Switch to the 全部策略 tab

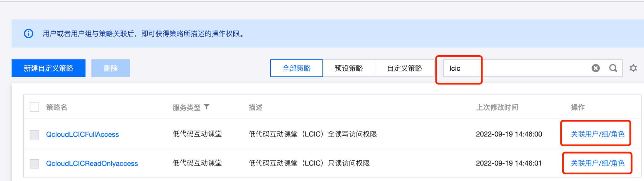296,68
